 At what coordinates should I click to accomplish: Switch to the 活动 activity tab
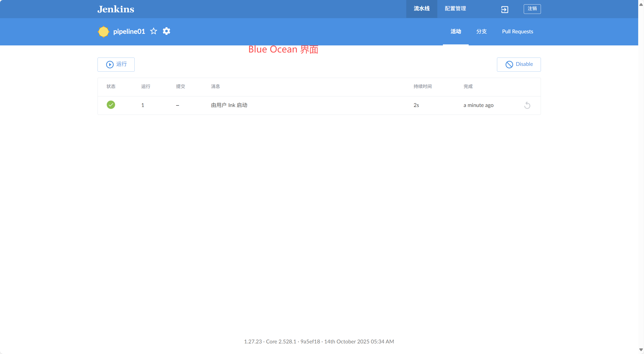pos(456,32)
